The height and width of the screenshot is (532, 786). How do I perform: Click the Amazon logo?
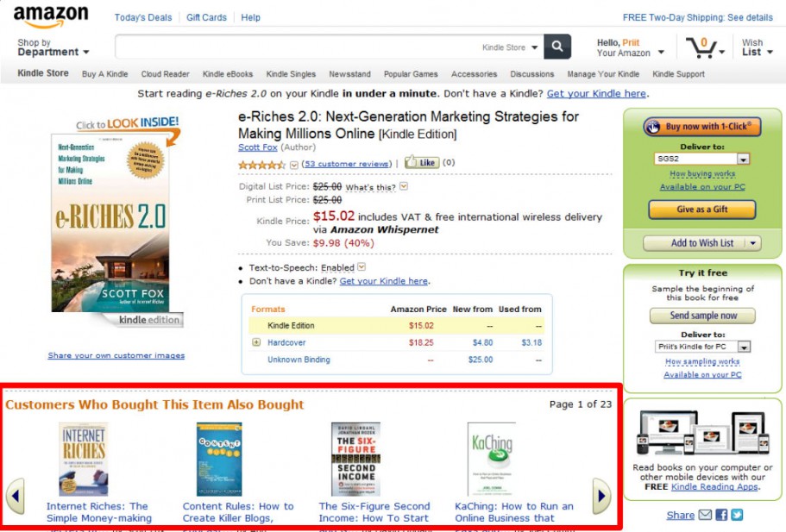[51, 16]
